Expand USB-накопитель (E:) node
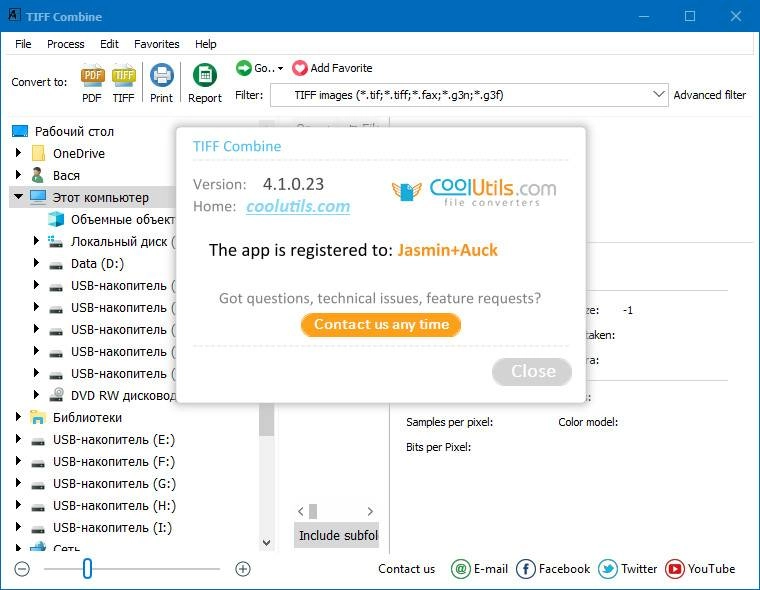The image size is (760, 590). [x=18, y=439]
